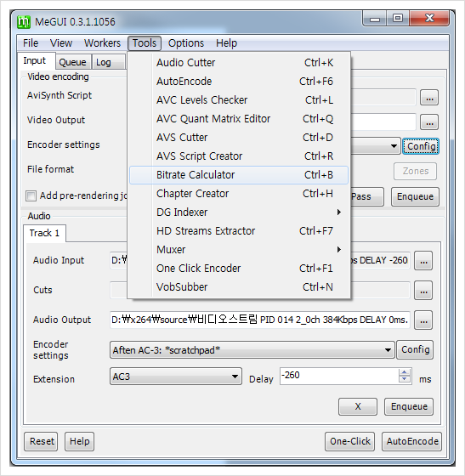Open Chapter Creator tool
The width and height of the screenshot is (465, 476).
(x=239, y=194)
